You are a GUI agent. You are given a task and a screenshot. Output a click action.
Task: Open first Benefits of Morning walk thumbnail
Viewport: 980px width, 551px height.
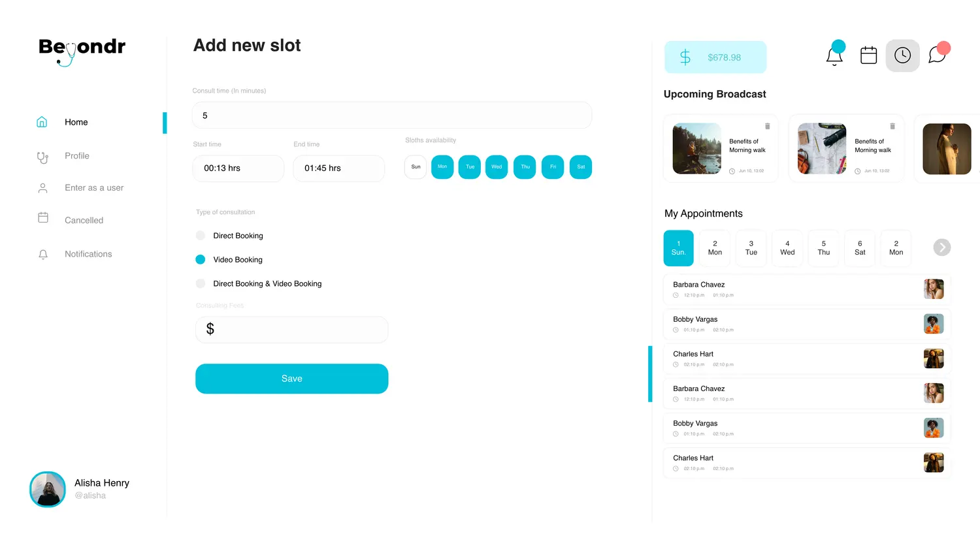697,149
